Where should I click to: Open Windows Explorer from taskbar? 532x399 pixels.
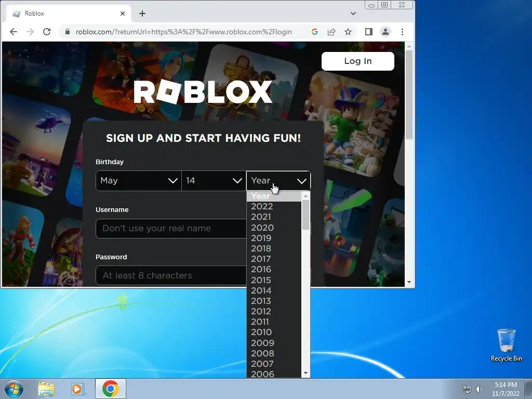[46, 389]
